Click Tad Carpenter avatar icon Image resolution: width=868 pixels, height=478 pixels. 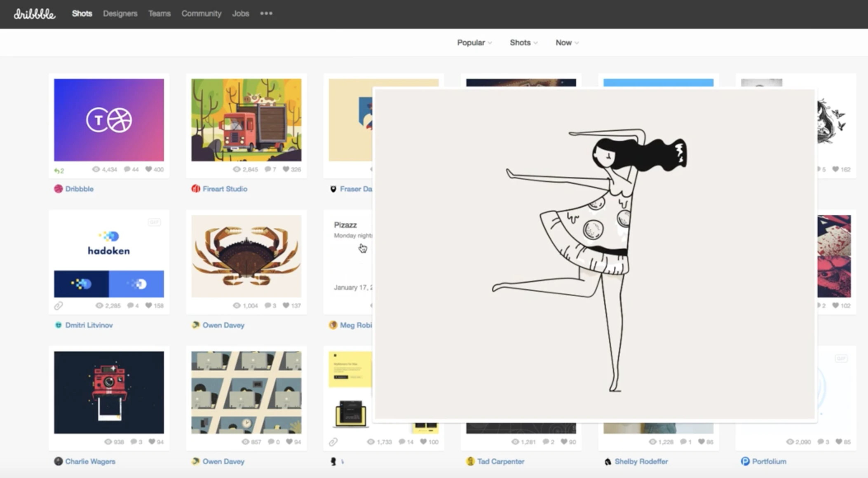pos(470,461)
